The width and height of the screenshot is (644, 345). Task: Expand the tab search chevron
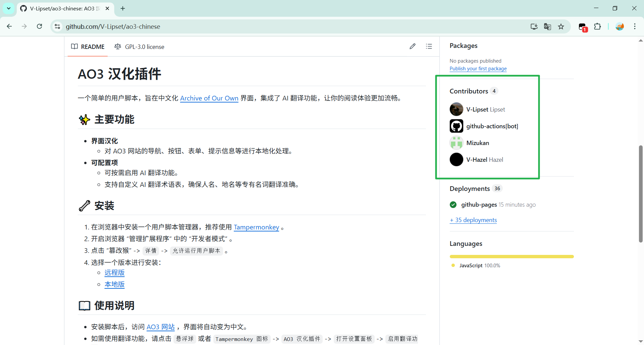[8, 8]
